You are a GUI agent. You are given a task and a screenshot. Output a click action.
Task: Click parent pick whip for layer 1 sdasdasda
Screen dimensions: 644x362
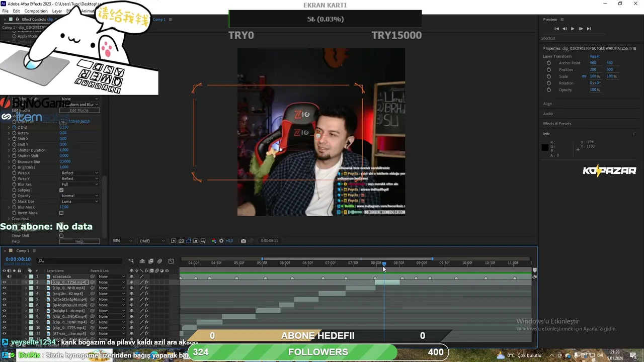[x=93, y=277]
